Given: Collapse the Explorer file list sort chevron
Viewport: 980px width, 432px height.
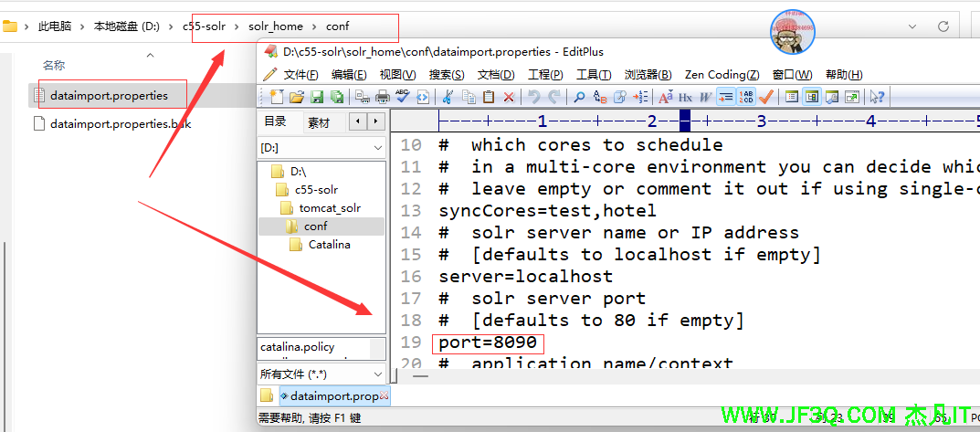Looking at the screenshot, I should pos(151,55).
